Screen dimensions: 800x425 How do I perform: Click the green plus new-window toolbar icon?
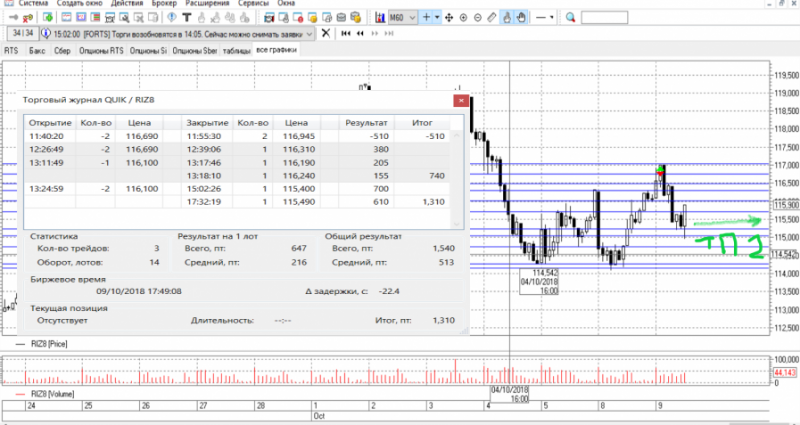point(48,18)
